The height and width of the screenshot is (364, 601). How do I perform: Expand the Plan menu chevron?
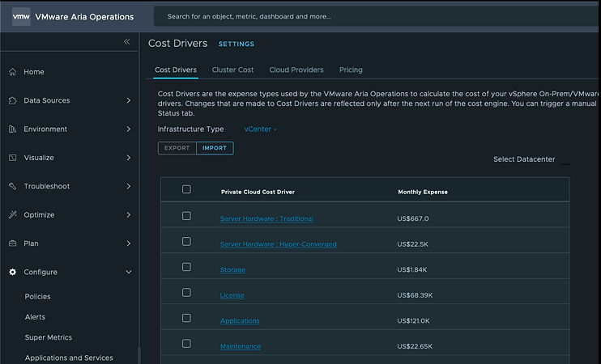[129, 243]
